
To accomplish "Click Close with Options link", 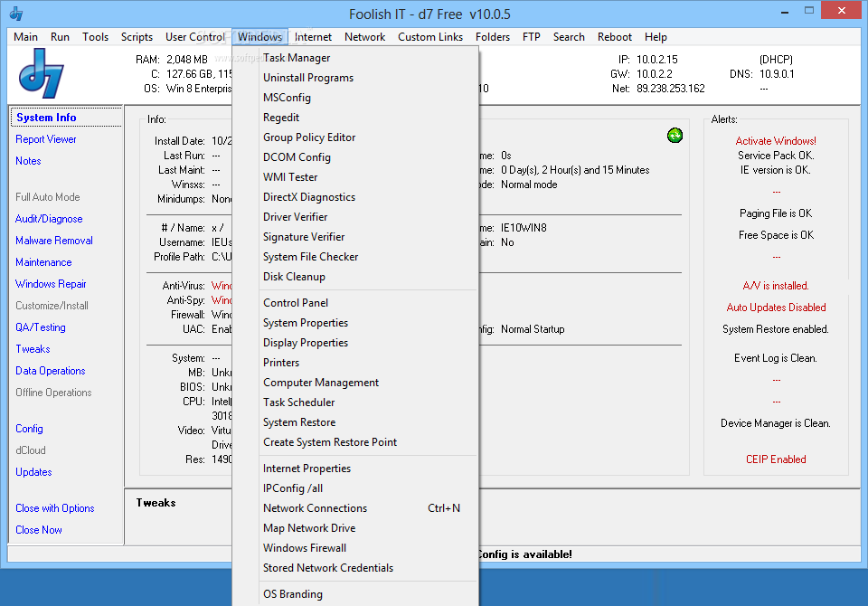I will (x=55, y=508).
